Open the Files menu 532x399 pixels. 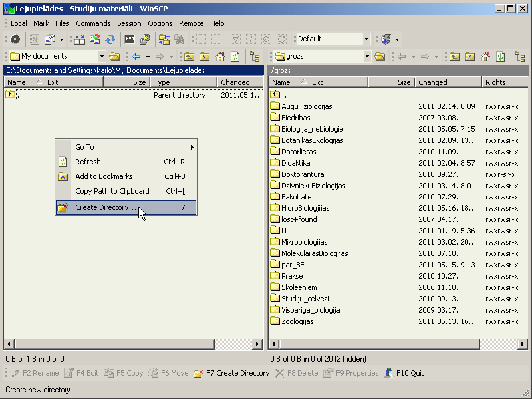tap(62, 23)
